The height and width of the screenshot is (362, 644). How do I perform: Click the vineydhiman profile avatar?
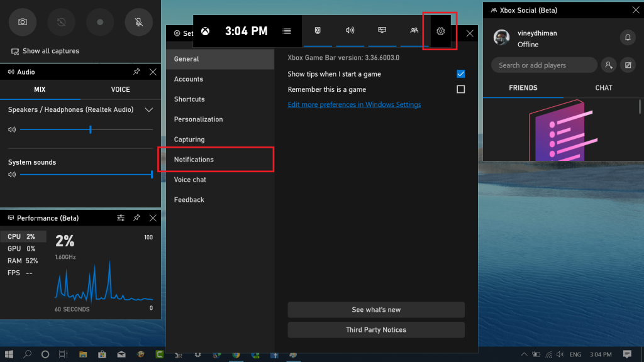coord(501,38)
